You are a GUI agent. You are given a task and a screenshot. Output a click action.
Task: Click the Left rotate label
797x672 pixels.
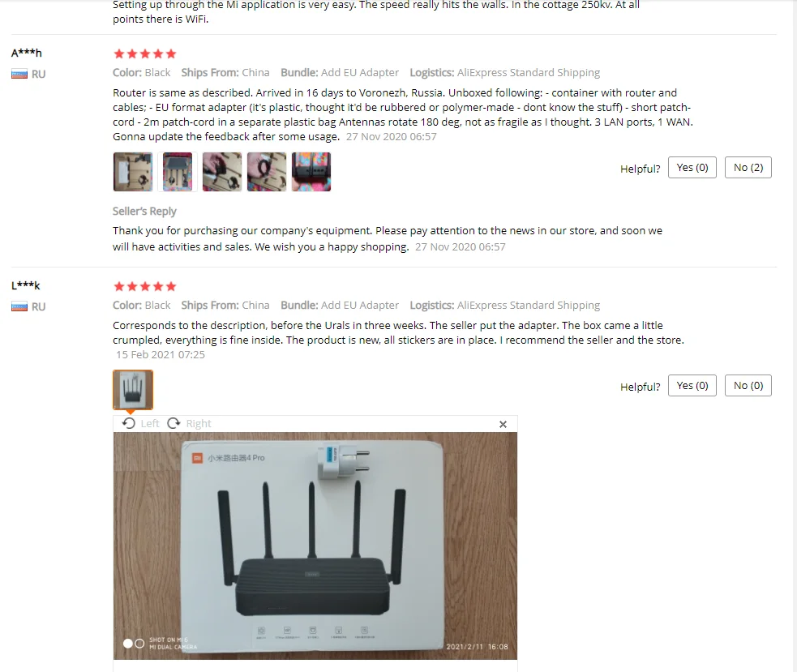click(x=150, y=423)
